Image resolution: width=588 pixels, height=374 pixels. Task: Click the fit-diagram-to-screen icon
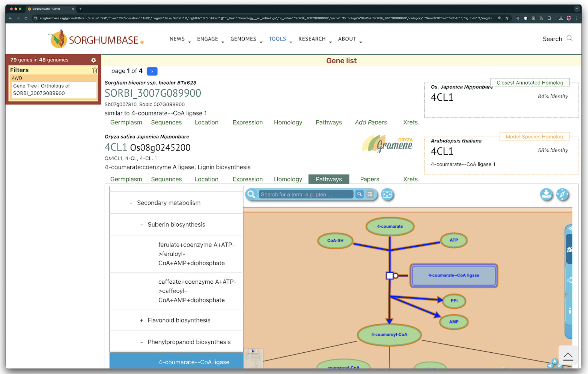387,194
